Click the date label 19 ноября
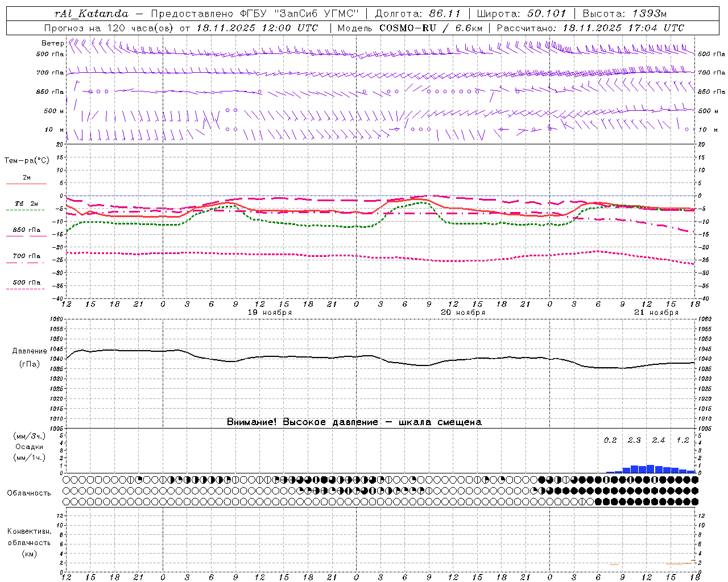This screenshot has height=582, width=728. tap(270, 313)
